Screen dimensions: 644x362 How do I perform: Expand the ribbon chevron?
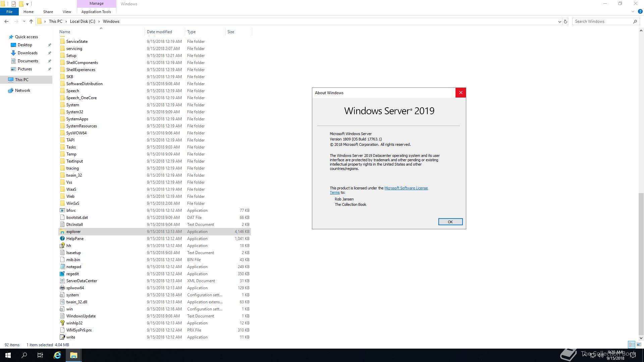pyautogui.click(x=633, y=11)
